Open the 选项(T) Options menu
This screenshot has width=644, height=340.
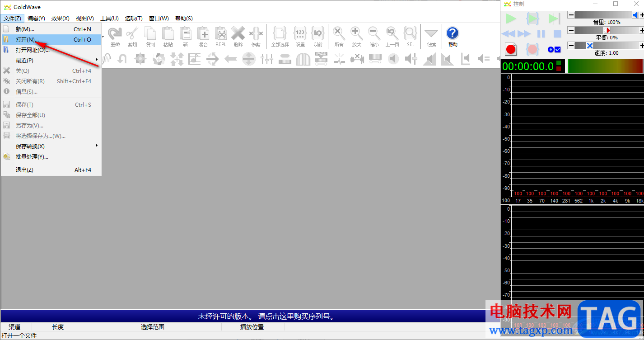(x=134, y=19)
